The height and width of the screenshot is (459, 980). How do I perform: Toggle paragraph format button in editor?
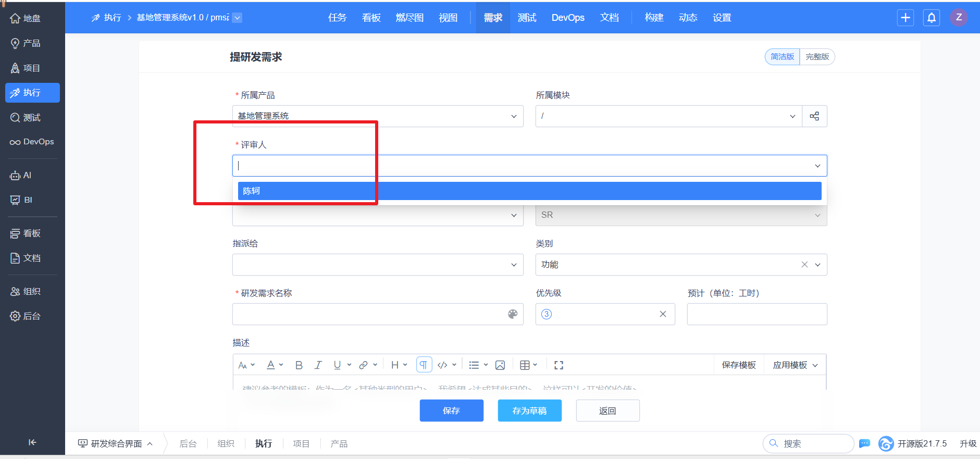pos(424,365)
